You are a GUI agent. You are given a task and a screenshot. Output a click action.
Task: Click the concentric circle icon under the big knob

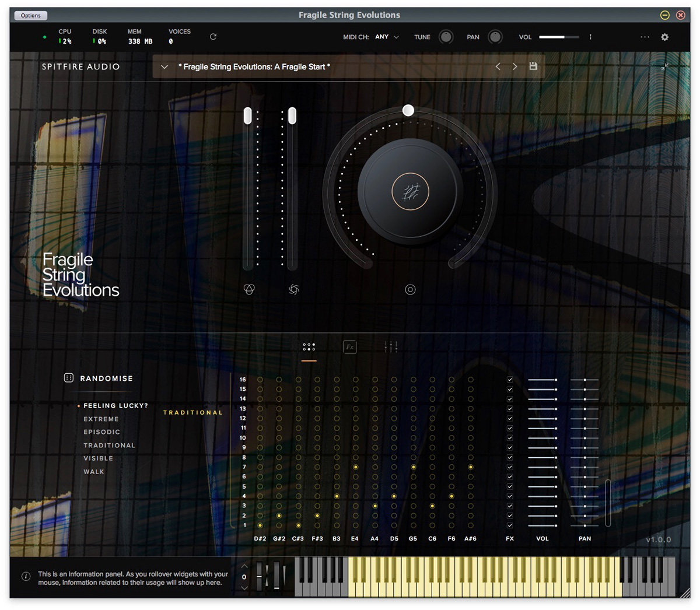(410, 289)
